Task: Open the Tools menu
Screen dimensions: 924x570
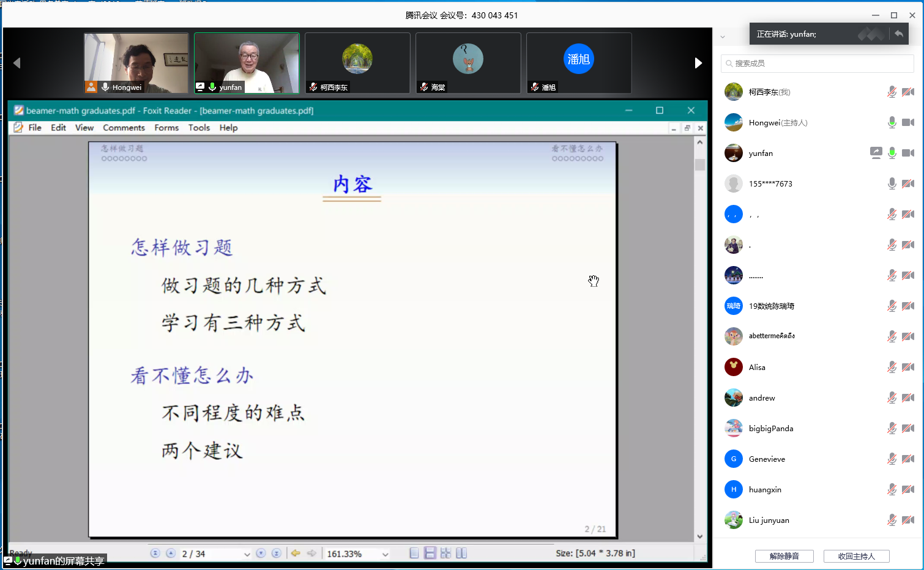Action: (199, 128)
